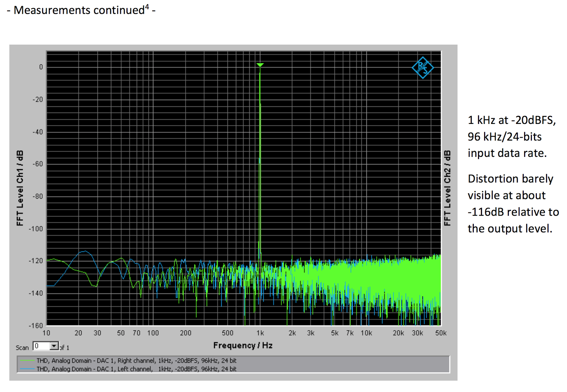
Task: Click the "2k" frequency axis label
Action: click(292, 333)
